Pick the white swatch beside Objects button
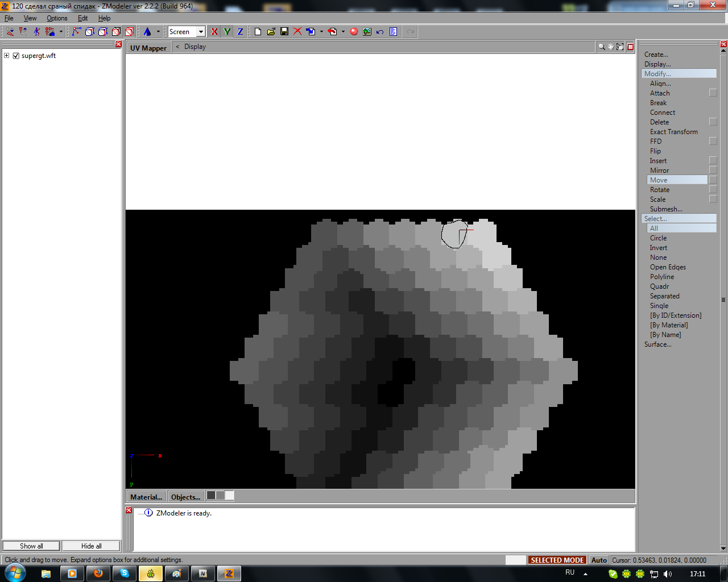This screenshot has width=728, height=582. (x=229, y=496)
